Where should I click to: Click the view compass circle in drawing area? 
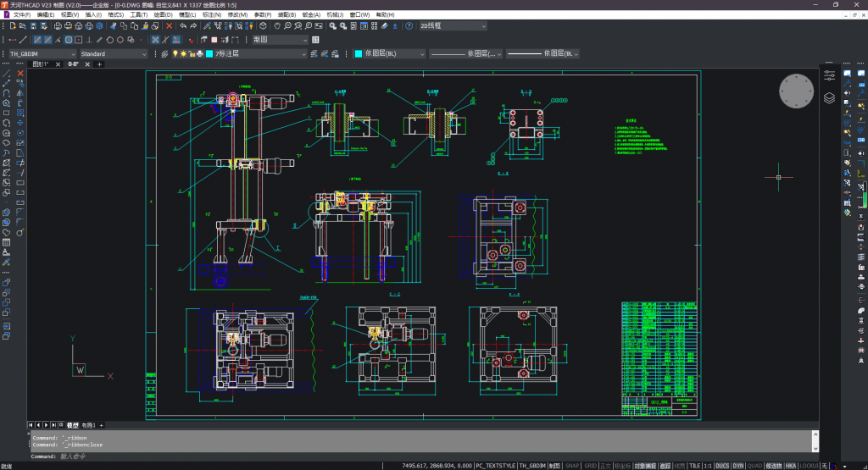pyautogui.click(x=796, y=91)
